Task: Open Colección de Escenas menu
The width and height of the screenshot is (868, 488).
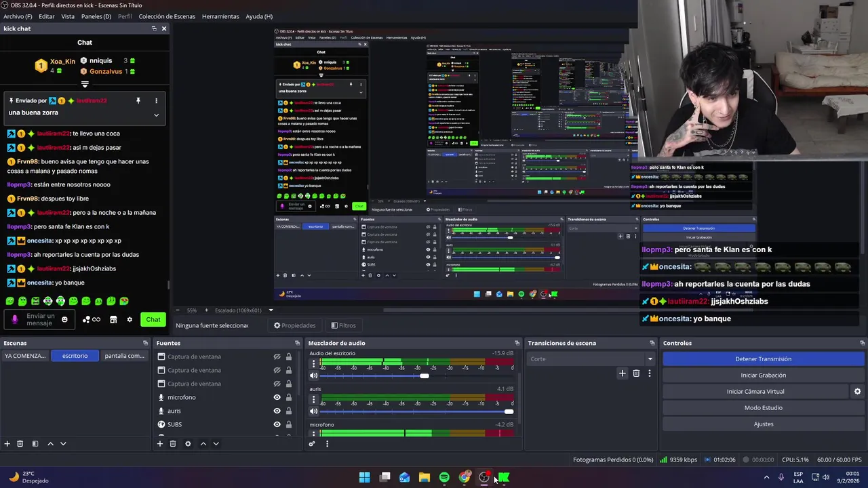Action: (167, 16)
